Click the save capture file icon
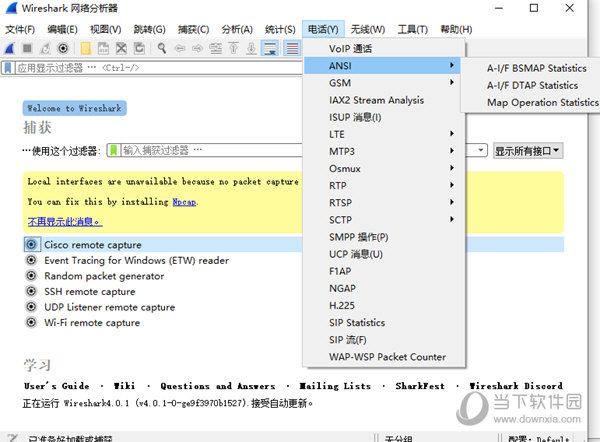 (103, 49)
